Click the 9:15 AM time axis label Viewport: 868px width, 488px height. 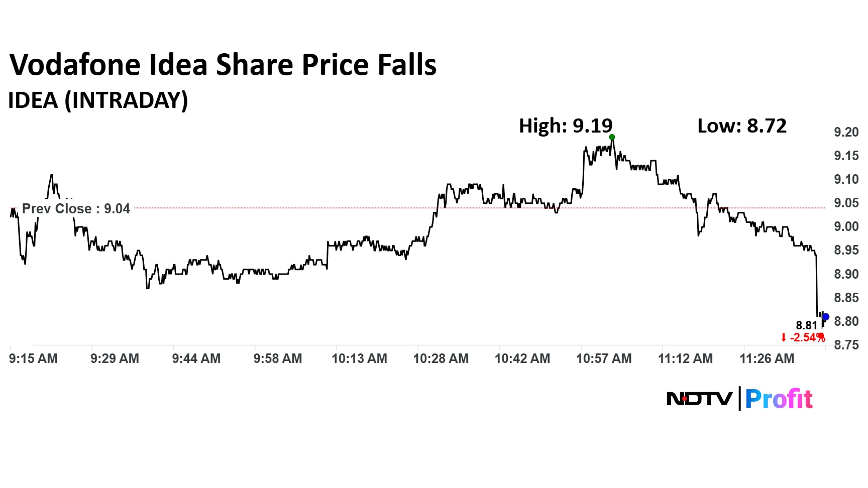pyautogui.click(x=33, y=358)
